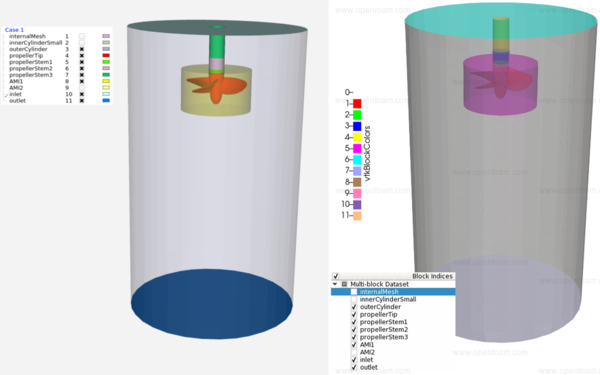Collapse the Multi-block Dataset tree arrow
This screenshot has width=600, height=375.
[335, 284]
